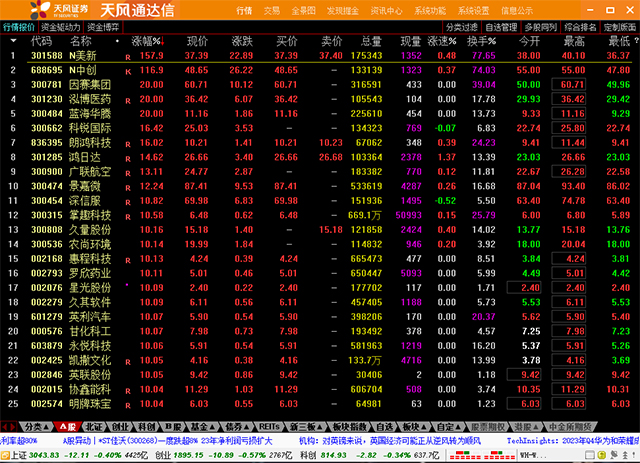Viewport: 640px width, 463px height.
Task: Open the *ST佳沃 news ticker headline
Action: point(168,441)
